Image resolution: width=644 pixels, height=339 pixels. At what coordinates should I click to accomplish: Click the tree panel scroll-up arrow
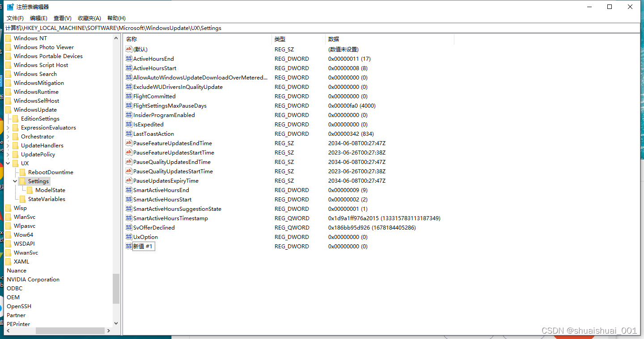[116, 38]
